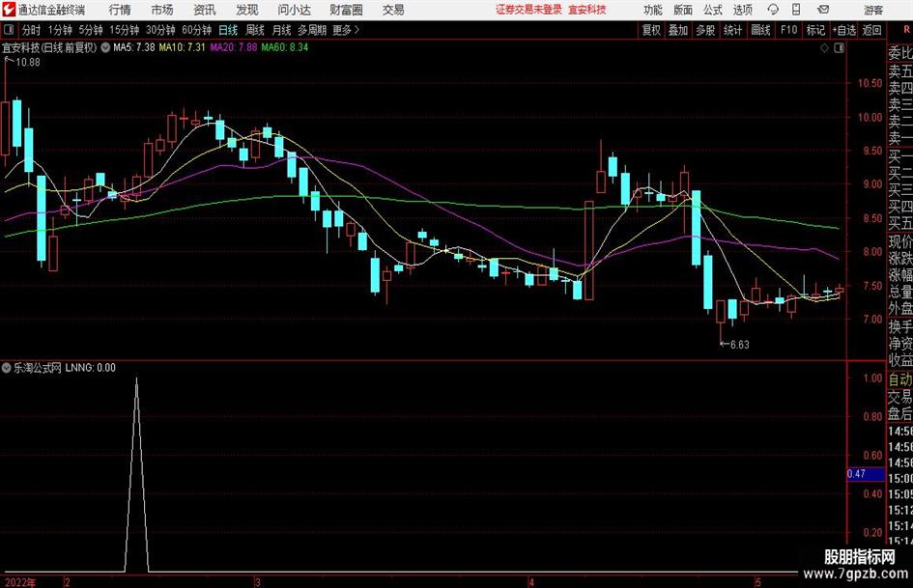
Task: Switch to 月线 monthly tab
Action: [282, 30]
